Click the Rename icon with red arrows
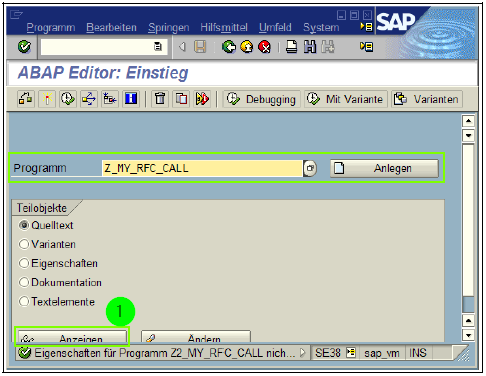486x376 pixels. click(x=202, y=99)
